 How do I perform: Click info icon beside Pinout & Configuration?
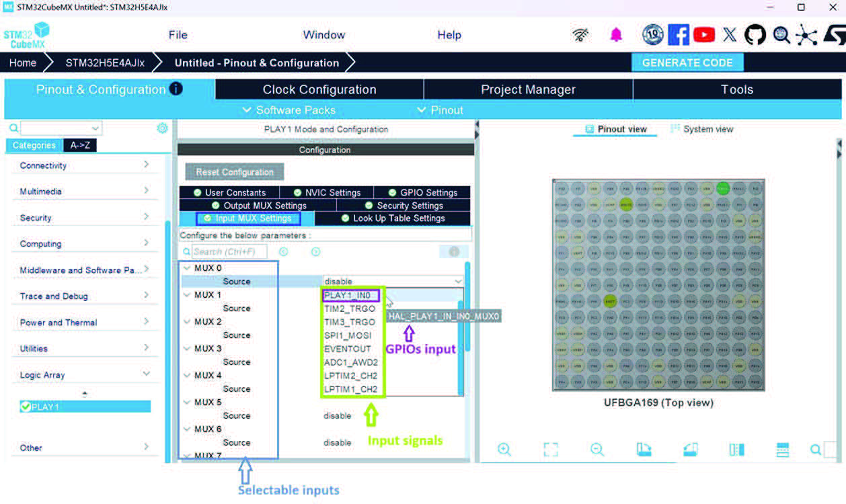click(176, 89)
